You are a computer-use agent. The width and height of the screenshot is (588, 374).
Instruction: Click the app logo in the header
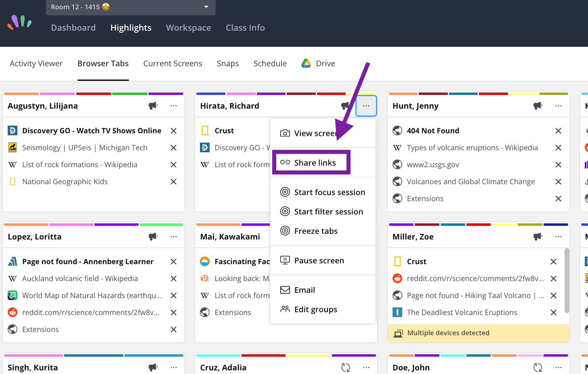click(x=19, y=23)
